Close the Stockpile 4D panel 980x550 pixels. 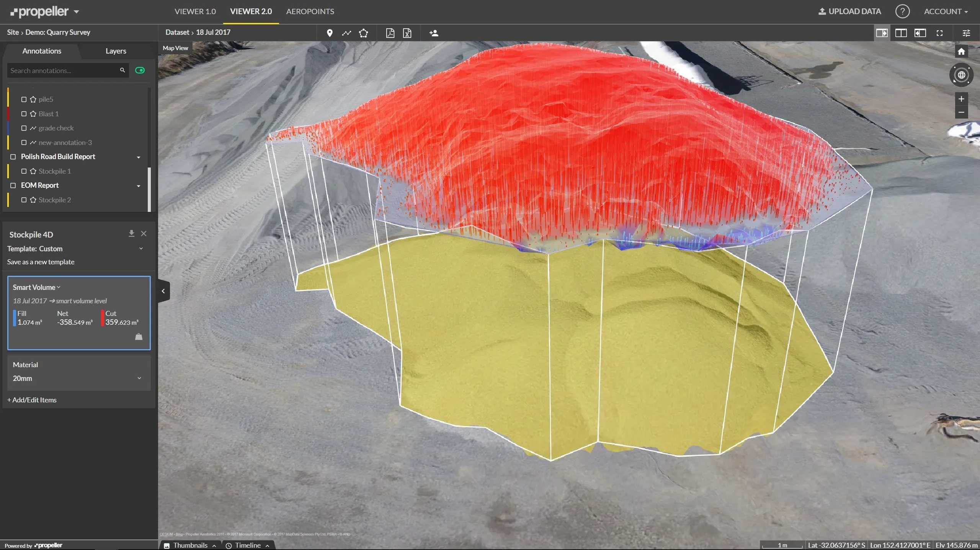click(x=144, y=233)
